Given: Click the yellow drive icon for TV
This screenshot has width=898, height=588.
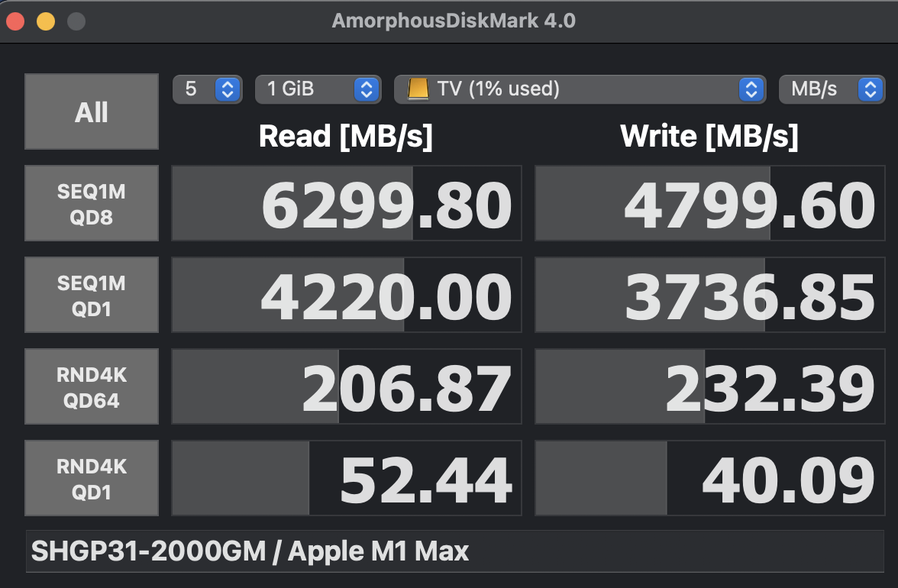Looking at the screenshot, I should coord(418,89).
